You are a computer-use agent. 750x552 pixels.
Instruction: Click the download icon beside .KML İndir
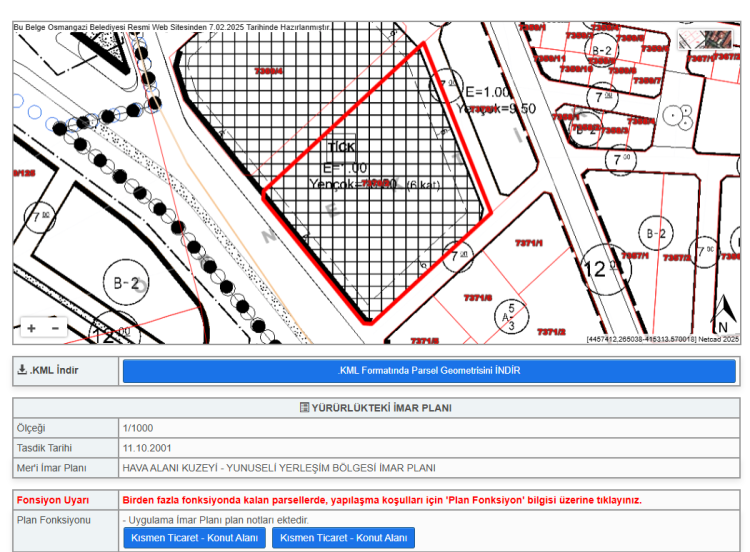click(x=22, y=371)
